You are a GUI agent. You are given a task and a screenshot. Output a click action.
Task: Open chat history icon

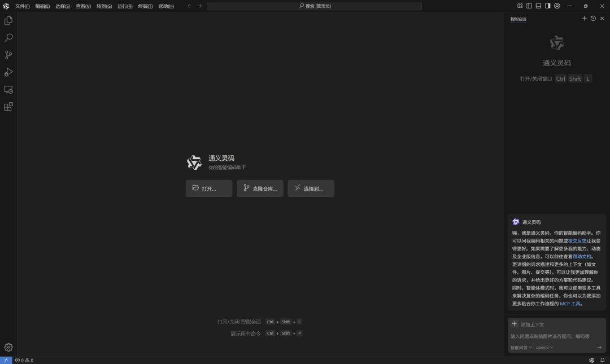pyautogui.click(x=593, y=18)
